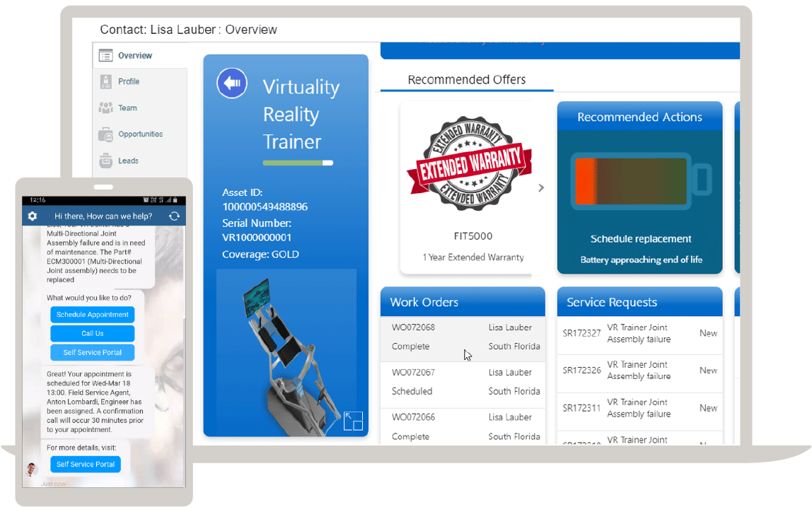This screenshot has height=512, width=812.
Task: Select the Recommended Offers tab
Action: coord(467,80)
